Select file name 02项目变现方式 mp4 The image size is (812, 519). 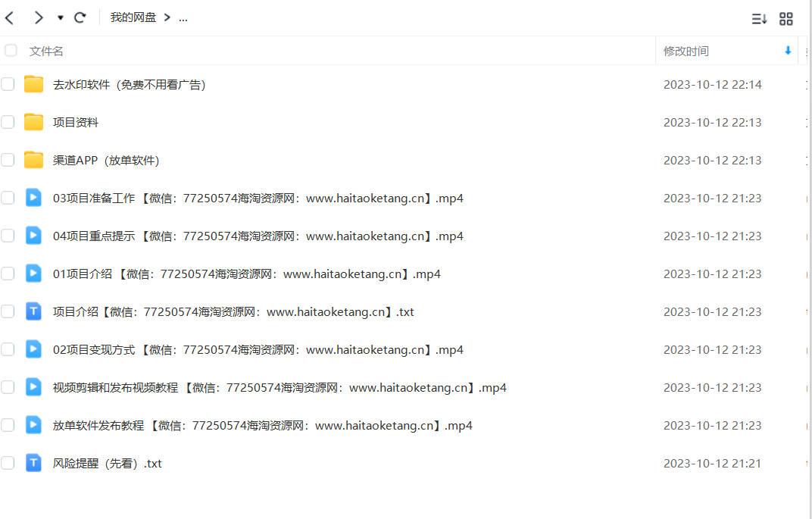click(x=258, y=349)
